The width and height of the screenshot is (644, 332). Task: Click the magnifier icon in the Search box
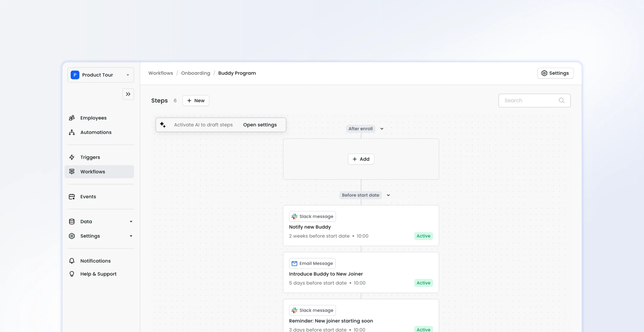click(561, 101)
